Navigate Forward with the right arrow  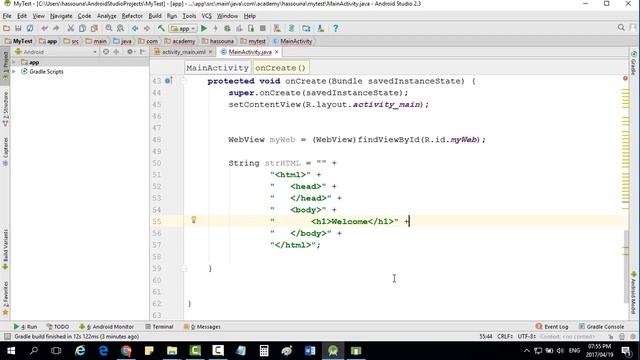pos(147,28)
